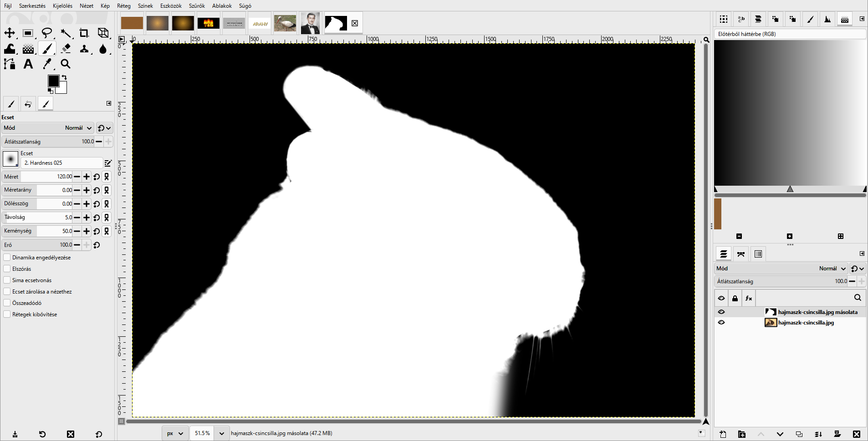Select the Paths tool

point(10,64)
